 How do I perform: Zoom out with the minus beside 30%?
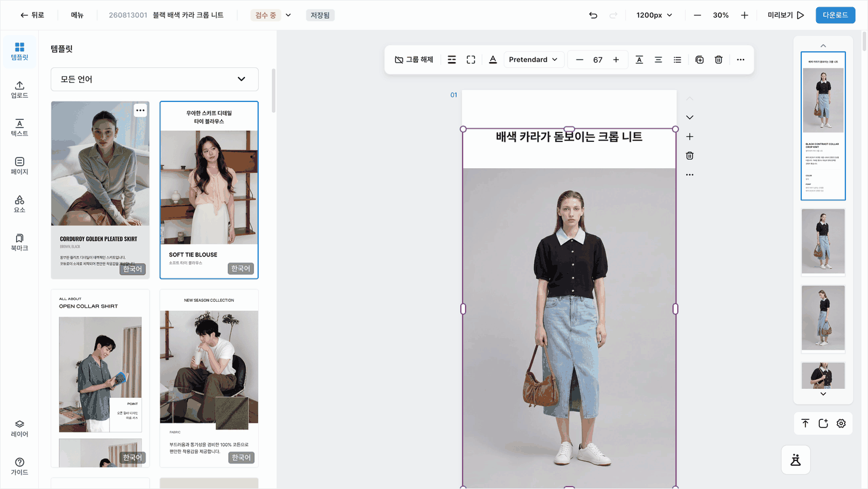pyautogui.click(x=697, y=15)
